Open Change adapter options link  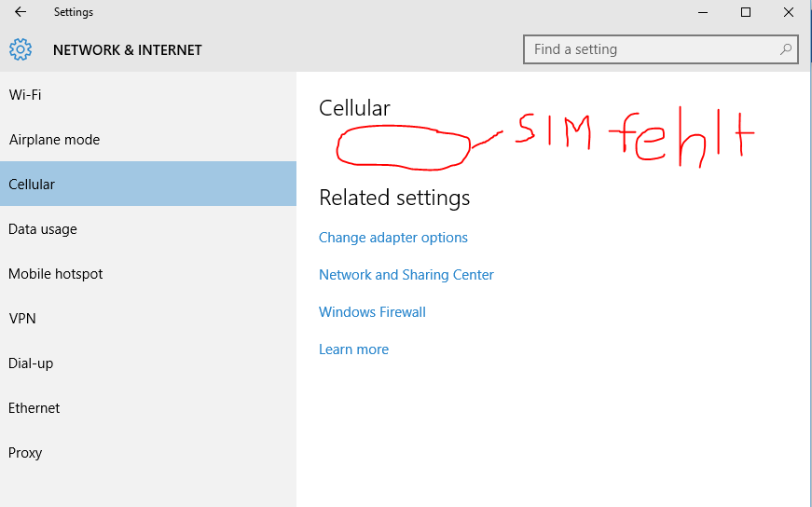click(x=393, y=238)
